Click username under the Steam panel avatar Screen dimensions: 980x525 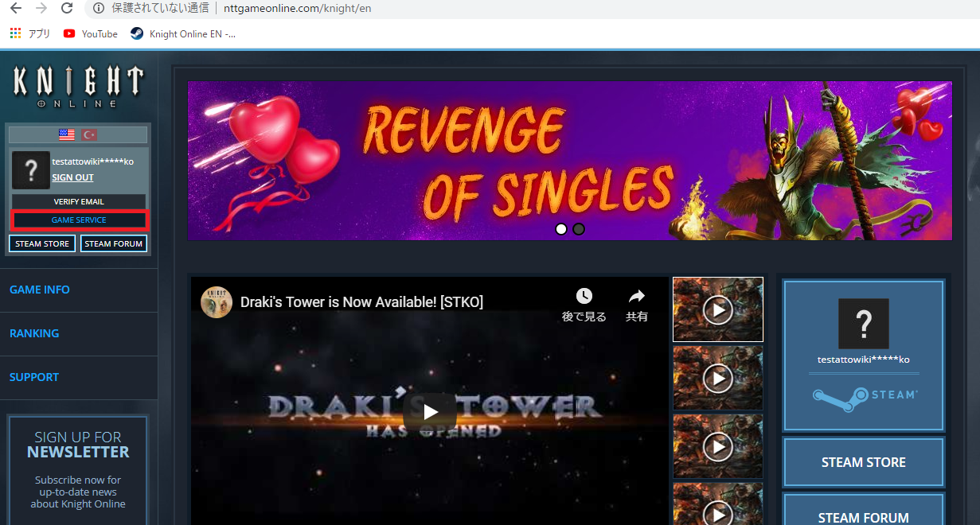tap(864, 360)
